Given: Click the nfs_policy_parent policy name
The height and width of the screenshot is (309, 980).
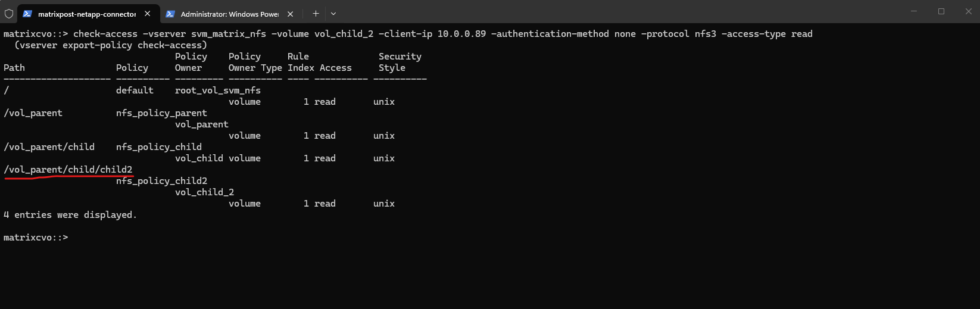Looking at the screenshot, I should (x=161, y=113).
